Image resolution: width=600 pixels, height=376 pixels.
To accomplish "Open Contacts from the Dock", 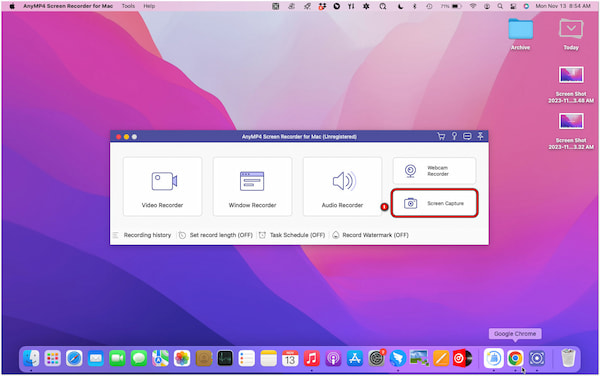I will click(x=204, y=358).
